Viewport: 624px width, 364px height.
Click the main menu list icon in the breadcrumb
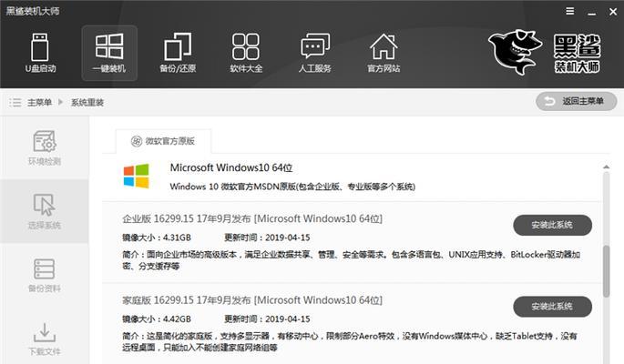coord(15,103)
